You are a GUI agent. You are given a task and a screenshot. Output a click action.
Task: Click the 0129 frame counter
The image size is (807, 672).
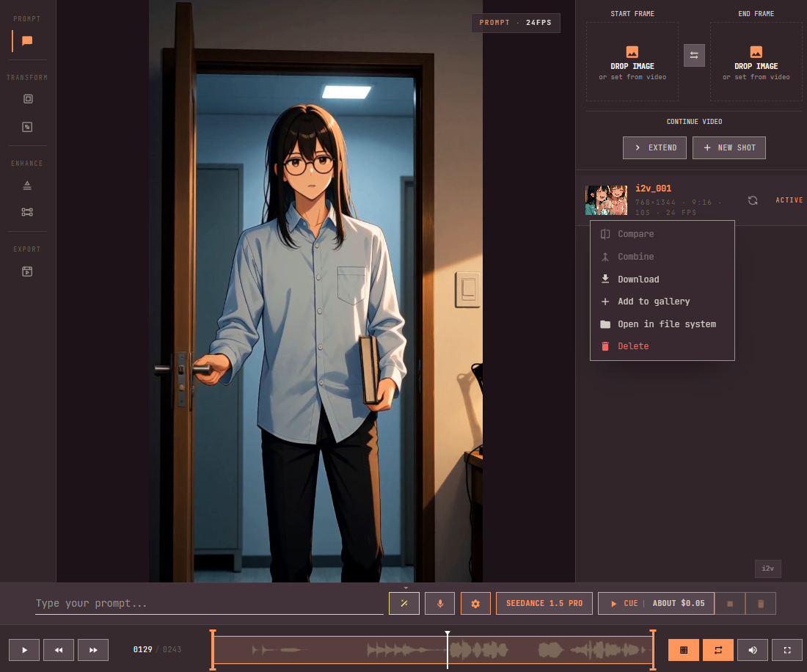[142, 649]
